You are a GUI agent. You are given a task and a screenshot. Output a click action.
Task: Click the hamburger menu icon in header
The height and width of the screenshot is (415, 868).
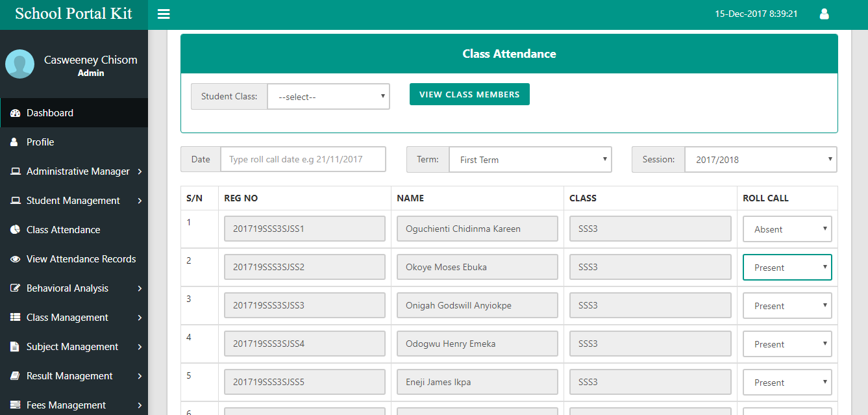pos(164,14)
